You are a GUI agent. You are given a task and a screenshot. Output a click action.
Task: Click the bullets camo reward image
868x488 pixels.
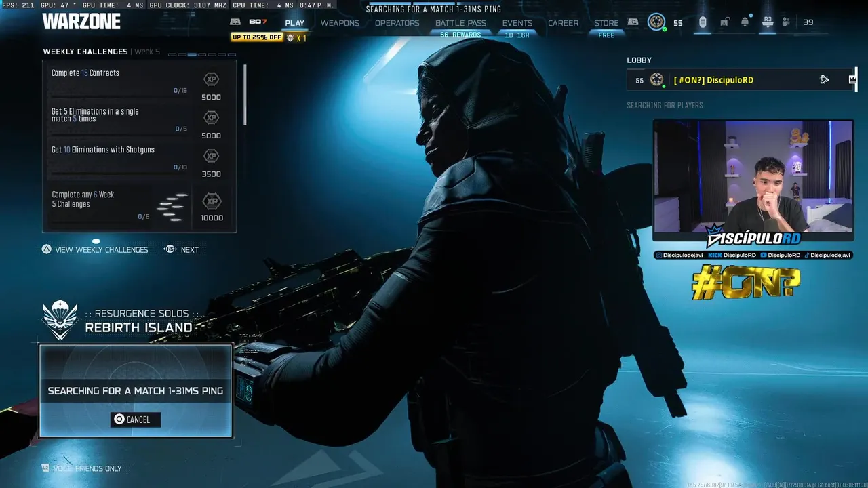172,207
